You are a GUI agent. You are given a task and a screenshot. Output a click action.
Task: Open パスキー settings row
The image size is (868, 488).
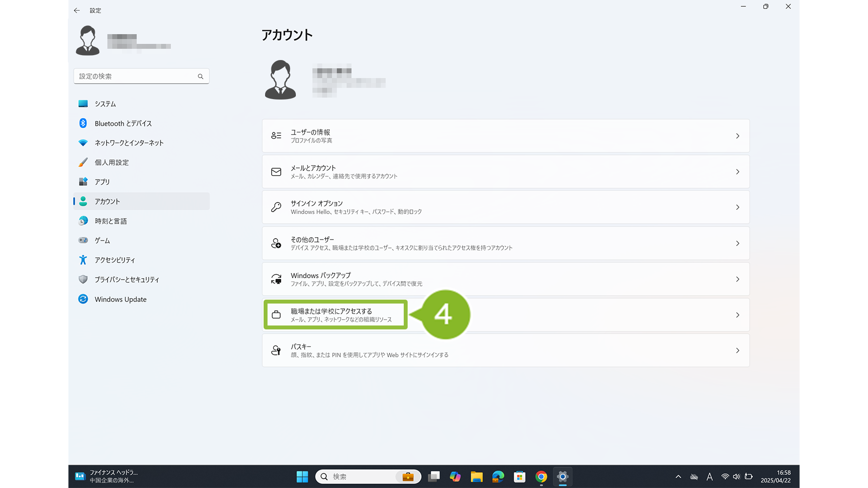pos(506,350)
